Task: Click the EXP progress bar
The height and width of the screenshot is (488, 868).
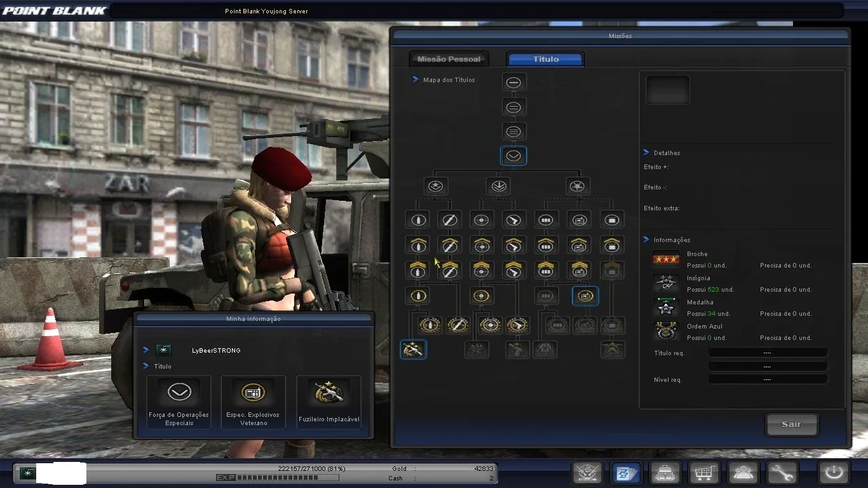Action: click(x=287, y=477)
